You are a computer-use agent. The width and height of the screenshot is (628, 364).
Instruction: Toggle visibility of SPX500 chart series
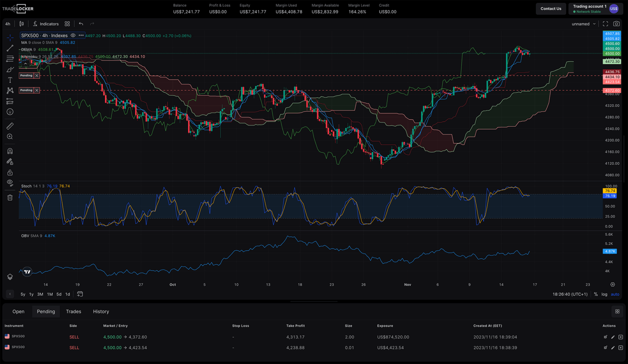click(73, 36)
